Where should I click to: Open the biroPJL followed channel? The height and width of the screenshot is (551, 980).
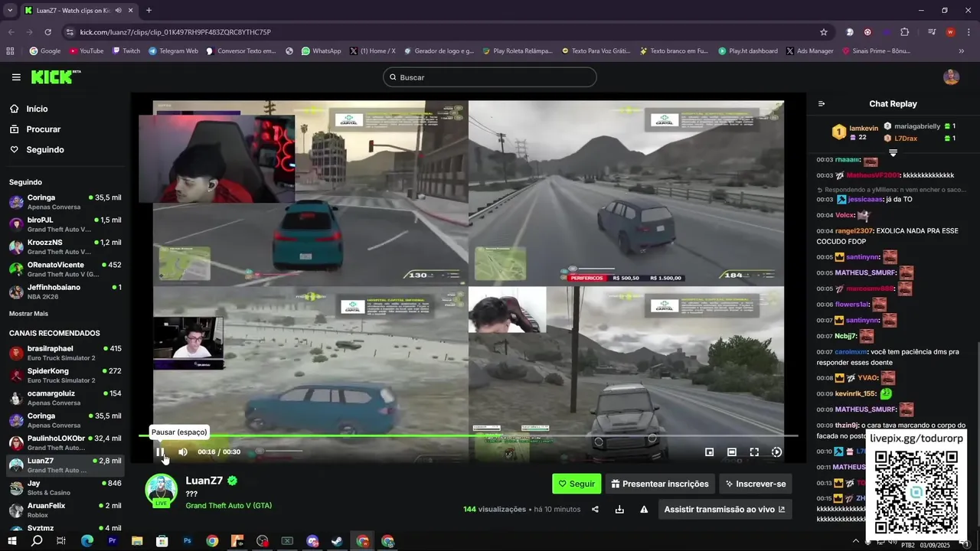click(65, 224)
